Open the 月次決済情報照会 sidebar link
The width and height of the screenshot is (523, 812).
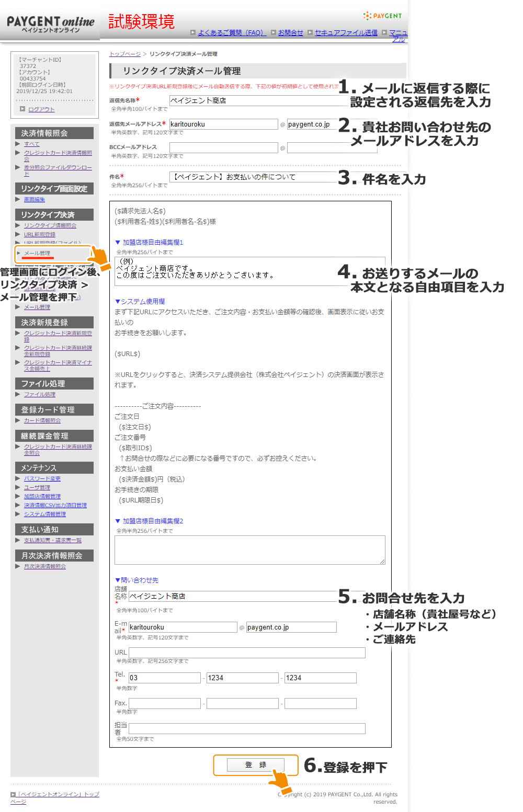coord(45,566)
